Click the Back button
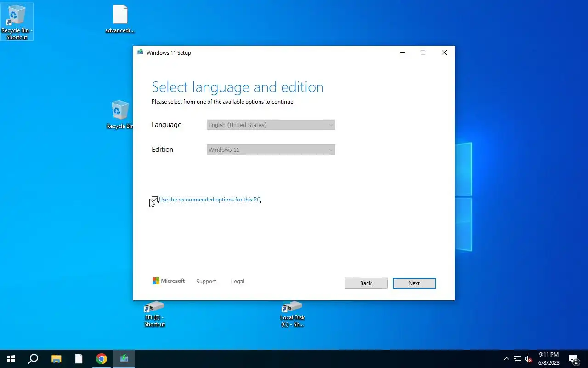 [x=366, y=283]
